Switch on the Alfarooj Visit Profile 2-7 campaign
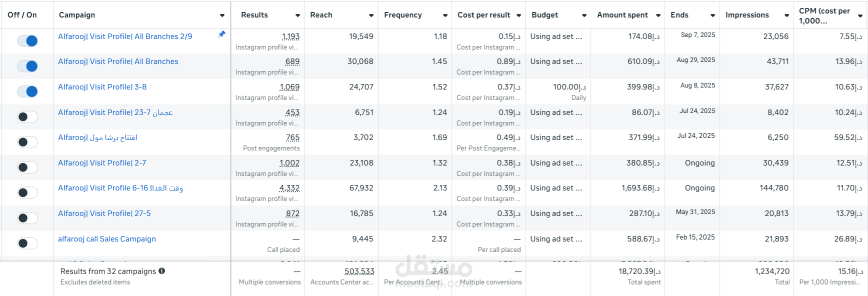The image size is (868, 296). tap(27, 167)
